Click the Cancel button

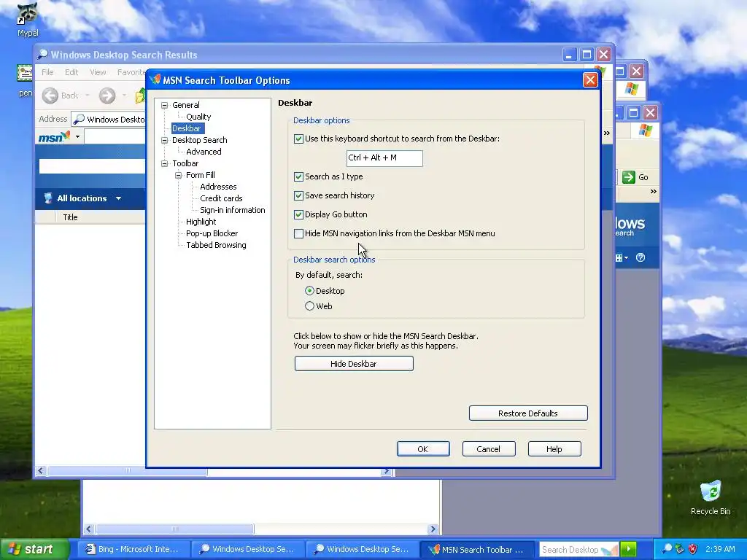coord(488,449)
